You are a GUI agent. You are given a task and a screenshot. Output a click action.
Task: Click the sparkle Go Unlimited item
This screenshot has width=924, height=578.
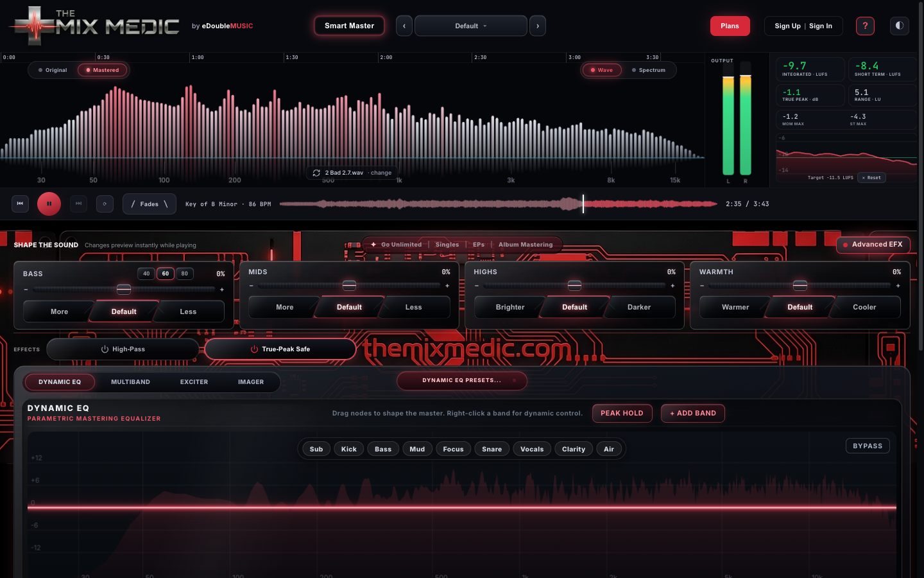pos(396,245)
